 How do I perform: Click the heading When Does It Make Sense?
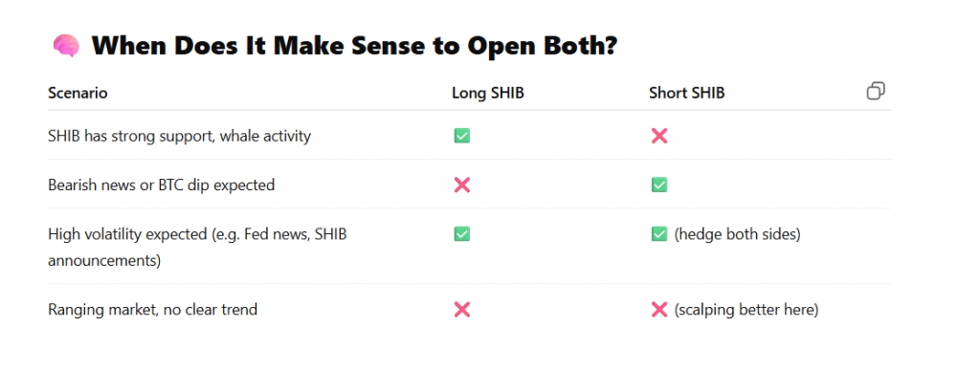pos(354,46)
